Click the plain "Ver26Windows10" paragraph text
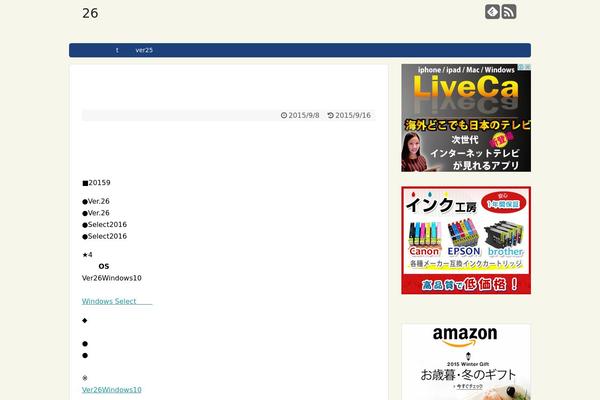The width and height of the screenshot is (600, 400). click(x=111, y=278)
